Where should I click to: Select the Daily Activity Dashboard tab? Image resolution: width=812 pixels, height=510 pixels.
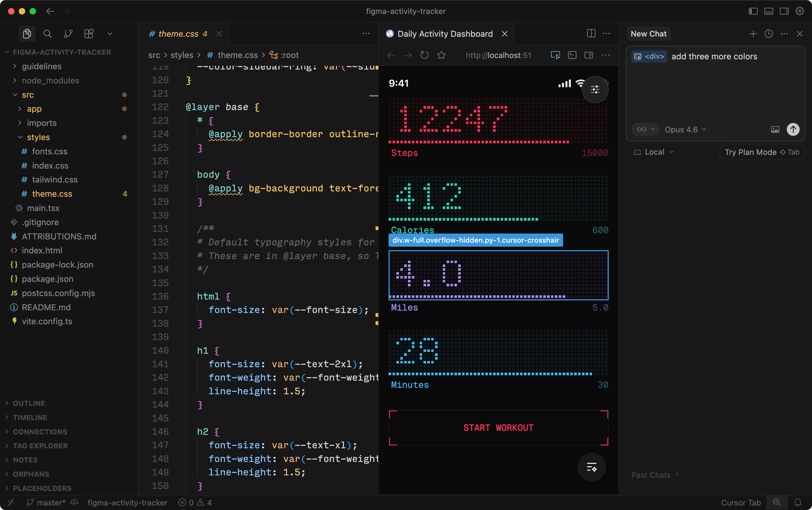(x=445, y=34)
